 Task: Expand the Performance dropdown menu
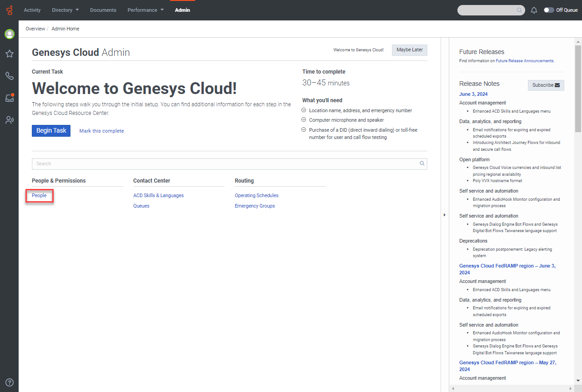[x=145, y=10]
